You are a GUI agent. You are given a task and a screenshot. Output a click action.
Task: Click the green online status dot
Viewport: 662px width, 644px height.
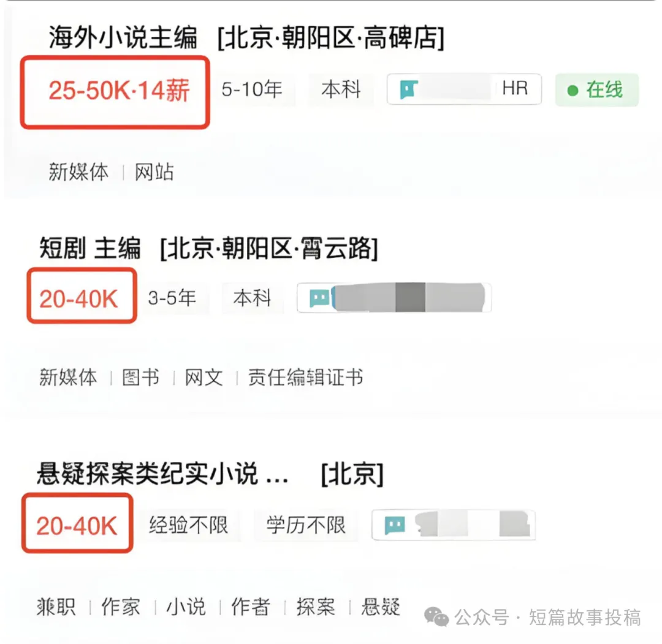pyautogui.click(x=573, y=89)
